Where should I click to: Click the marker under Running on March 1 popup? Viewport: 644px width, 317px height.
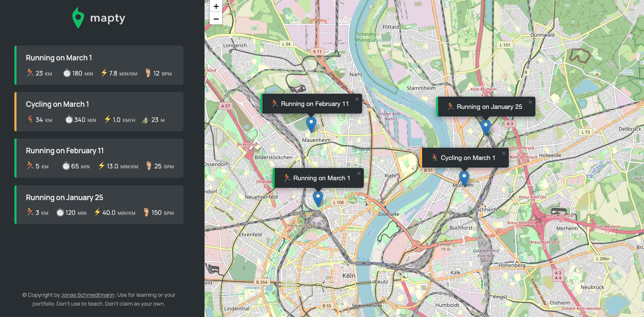[x=318, y=198]
